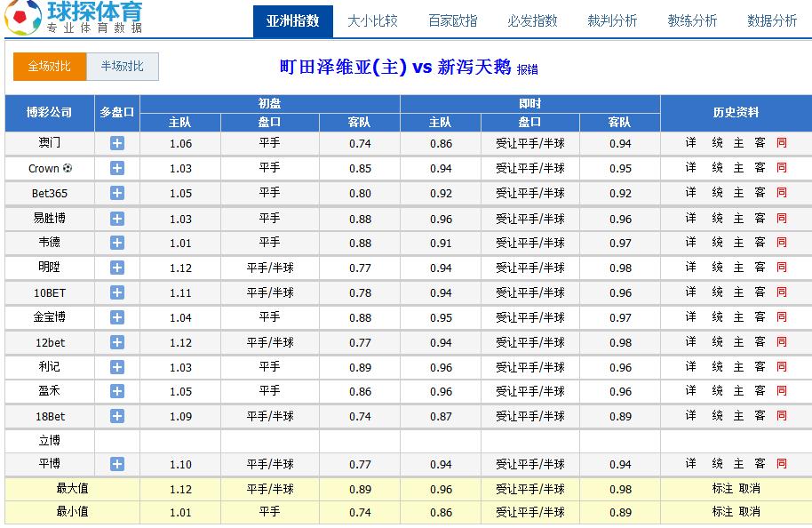Click 主 link in Crown row
This screenshot has height=528, width=812.
(x=738, y=167)
